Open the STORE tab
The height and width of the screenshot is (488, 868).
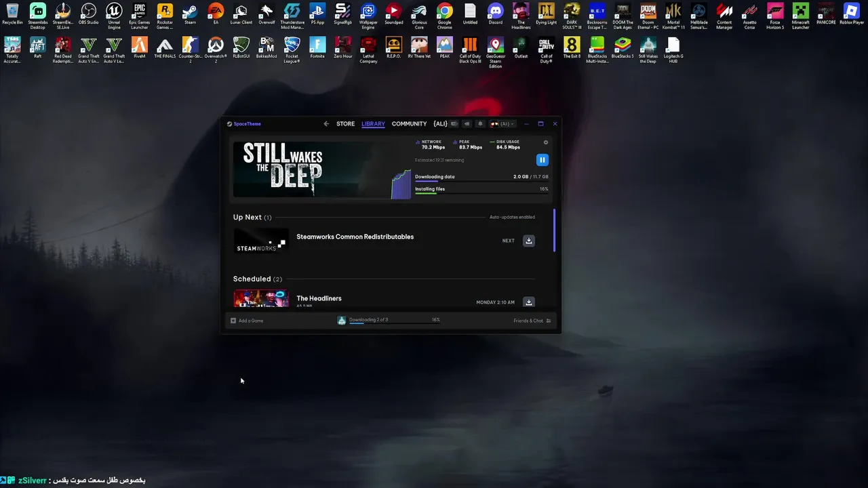point(345,124)
